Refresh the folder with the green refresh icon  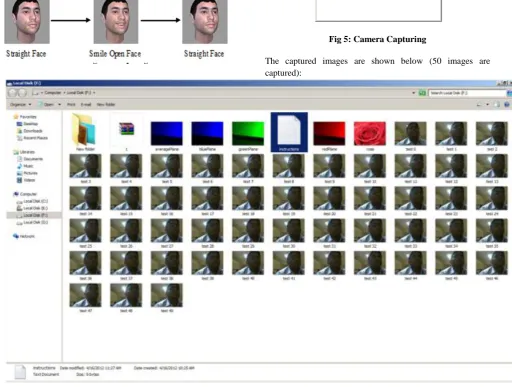click(422, 93)
